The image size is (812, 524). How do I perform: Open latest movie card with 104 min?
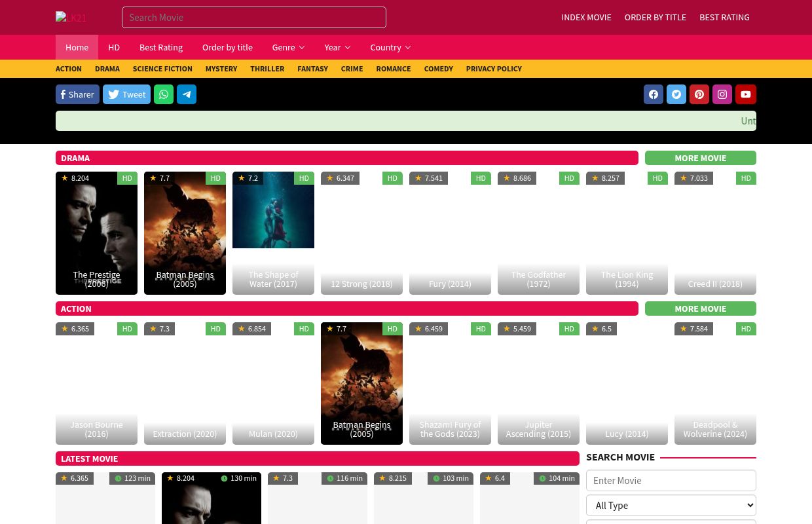[x=530, y=498]
